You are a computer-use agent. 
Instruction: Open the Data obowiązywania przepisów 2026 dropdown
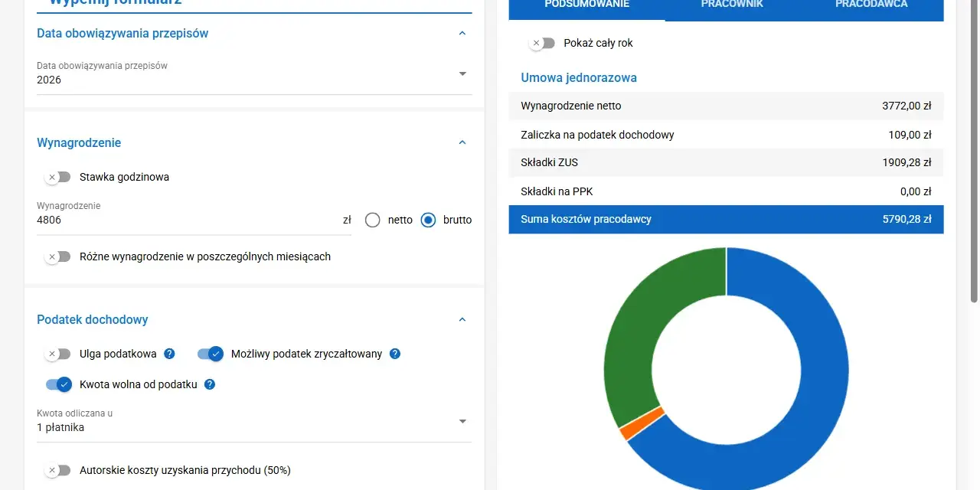tap(254, 75)
